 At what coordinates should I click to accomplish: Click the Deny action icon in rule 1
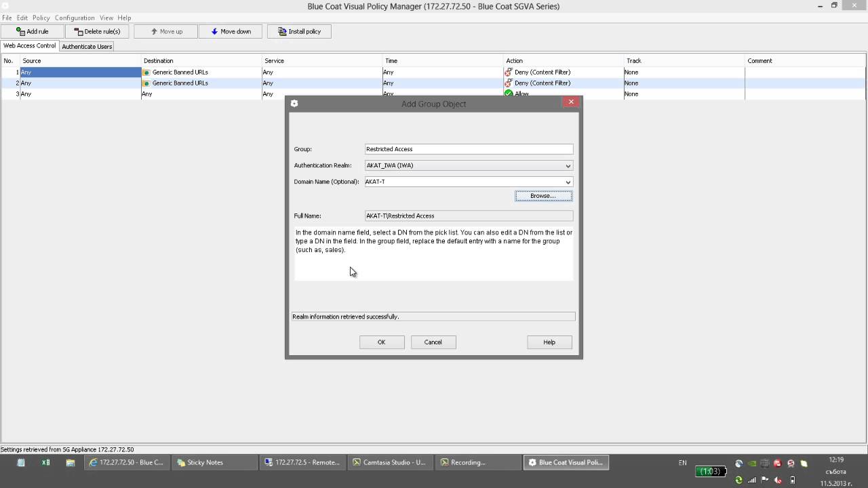[x=509, y=72]
